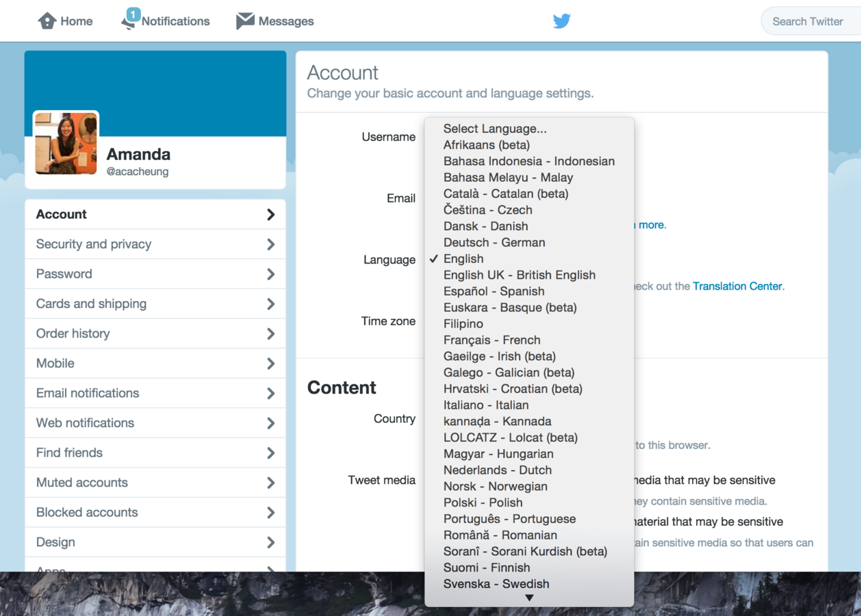Select Català - Catalan (beta)
Image resolution: width=861 pixels, height=616 pixels.
pos(529,194)
